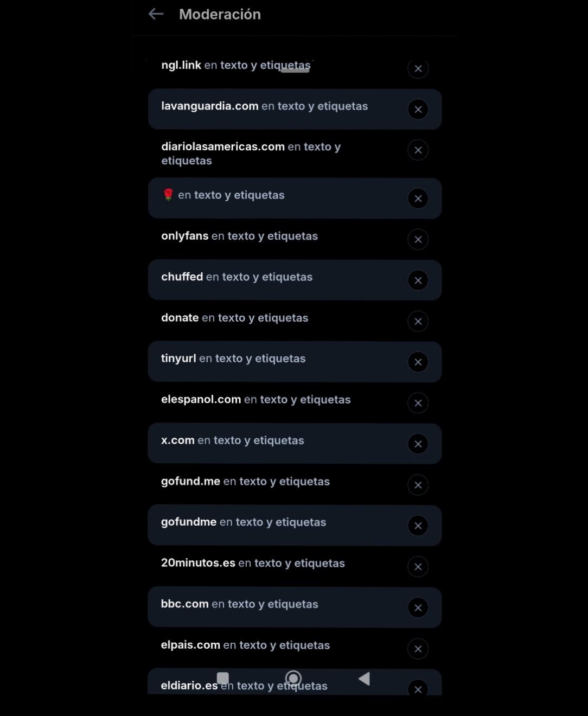Remove the elpais.com filter

tap(418, 649)
